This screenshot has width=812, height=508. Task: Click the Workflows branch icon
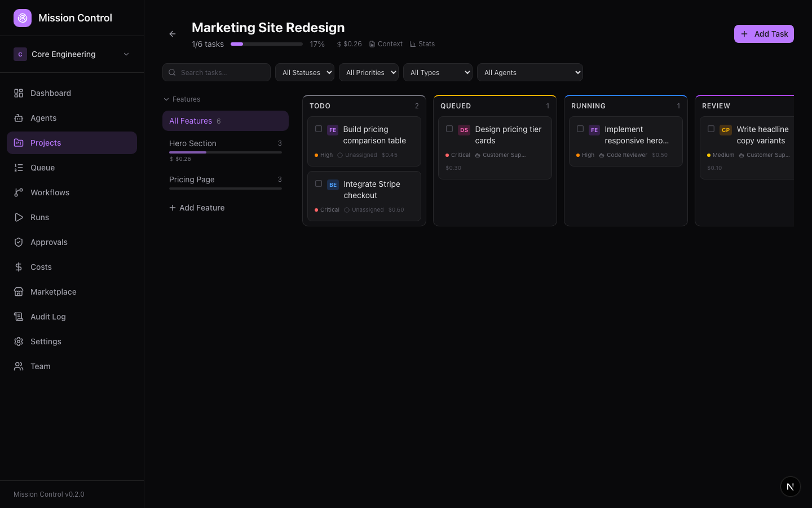point(19,192)
